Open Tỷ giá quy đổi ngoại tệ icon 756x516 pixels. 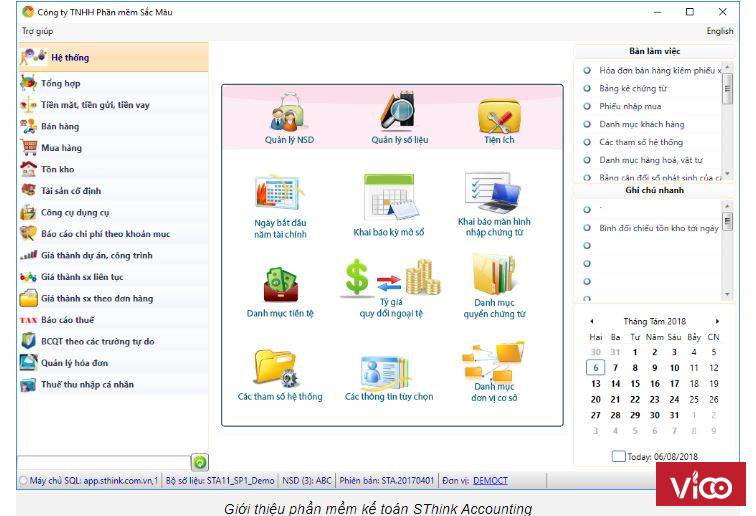(x=392, y=277)
